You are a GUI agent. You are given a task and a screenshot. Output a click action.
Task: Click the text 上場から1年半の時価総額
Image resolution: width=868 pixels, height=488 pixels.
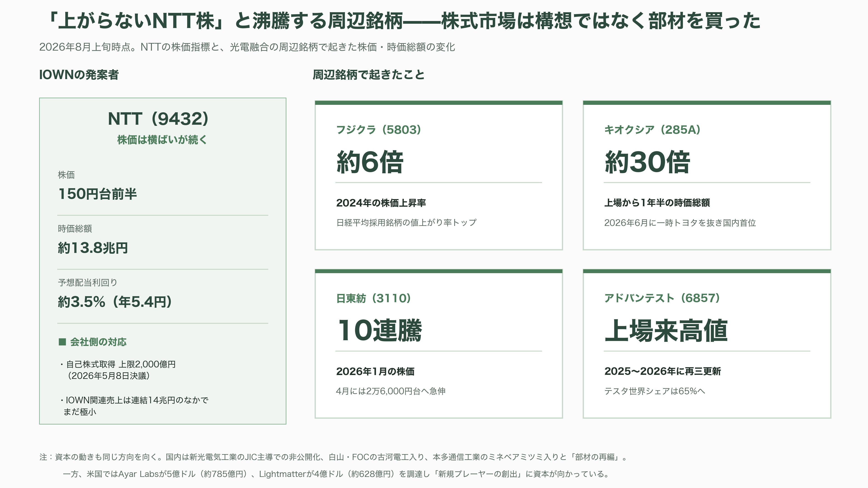coord(657,203)
